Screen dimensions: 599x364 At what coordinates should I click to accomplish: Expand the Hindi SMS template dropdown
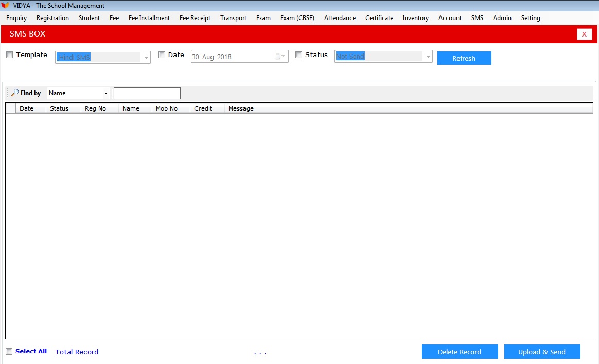pos(146,57)
